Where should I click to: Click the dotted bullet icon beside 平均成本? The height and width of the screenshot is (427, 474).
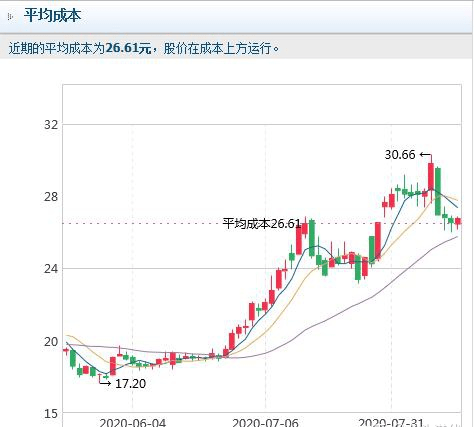click(10, 17)
